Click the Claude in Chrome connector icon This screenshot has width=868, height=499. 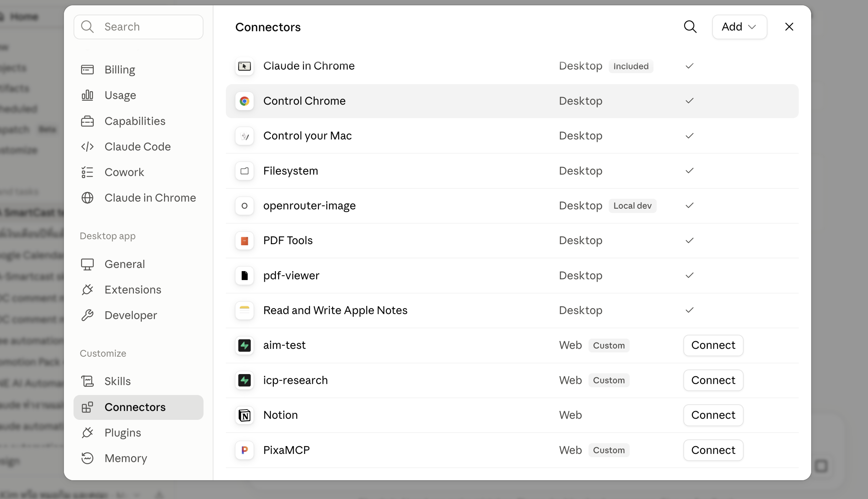point(244,66)
